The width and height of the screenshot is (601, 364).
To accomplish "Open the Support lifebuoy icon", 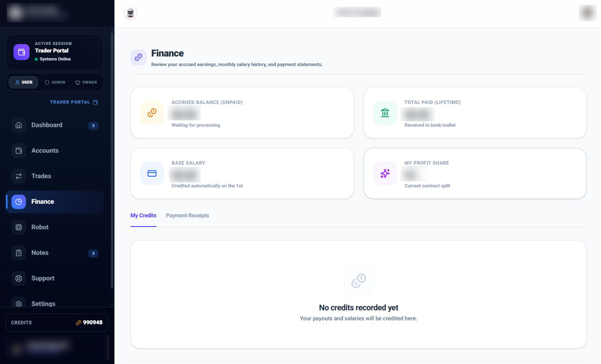I will tap(19, 278).
